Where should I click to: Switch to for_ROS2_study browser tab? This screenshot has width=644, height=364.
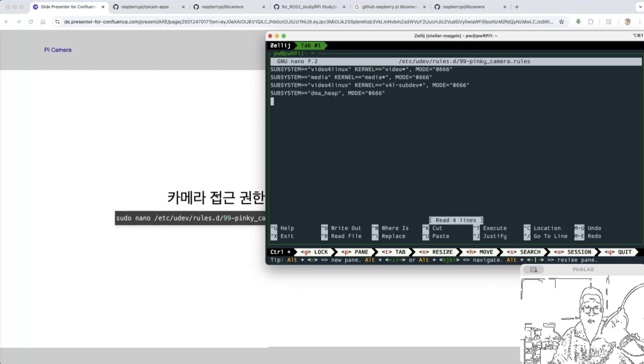point(309,7)
